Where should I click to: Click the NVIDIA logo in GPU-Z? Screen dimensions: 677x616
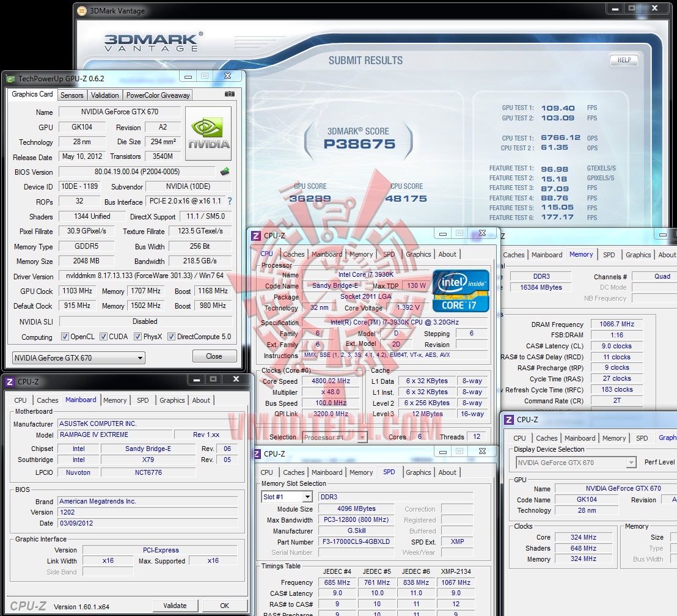209,133
